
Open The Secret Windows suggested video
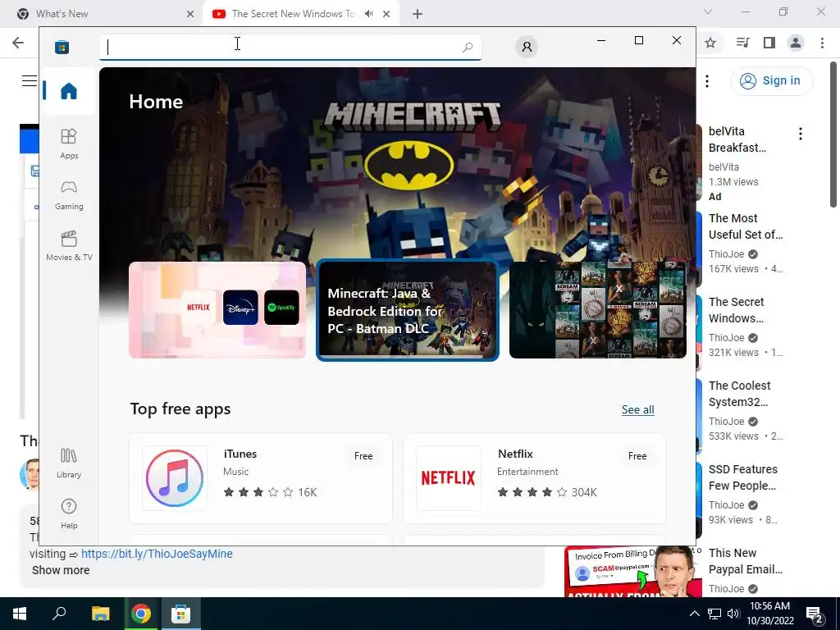(736, 310)
